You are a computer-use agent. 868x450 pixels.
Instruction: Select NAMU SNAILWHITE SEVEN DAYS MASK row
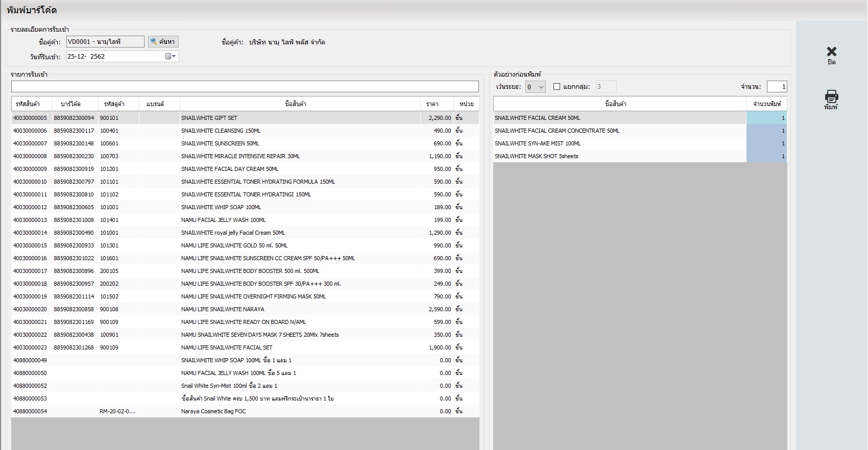[245, 335]
